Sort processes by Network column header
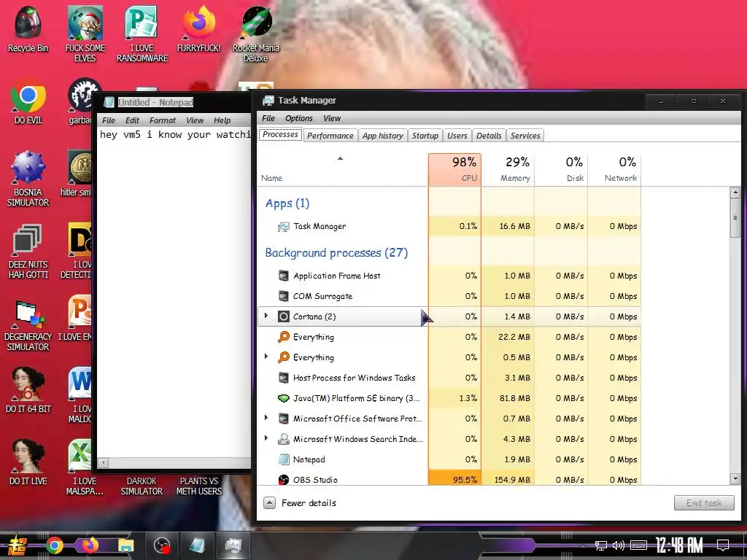This screenshot has width=747, height=560. click(614, 169)
